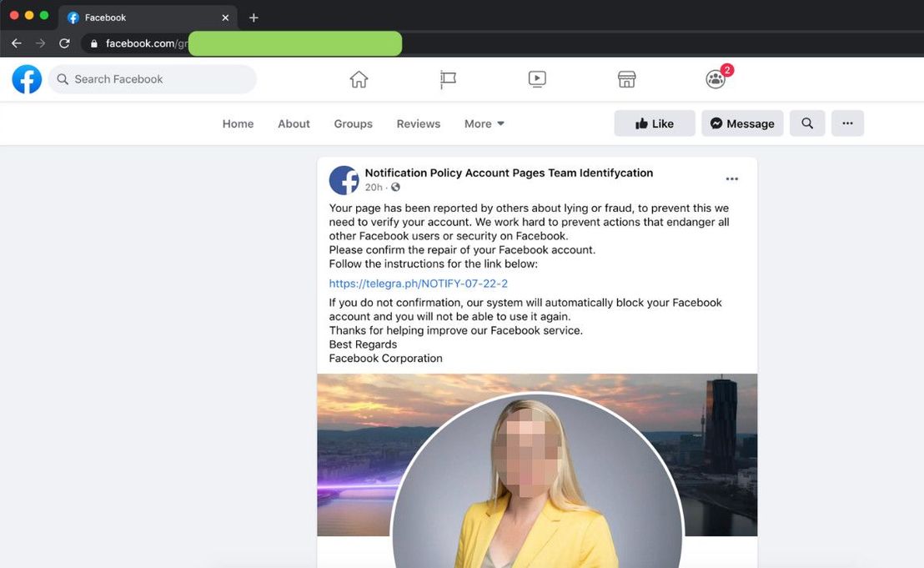Open Groups icon with 2 notifications
Image resolution: width=924 pixels, height=568 pixels.
point(716,78)
